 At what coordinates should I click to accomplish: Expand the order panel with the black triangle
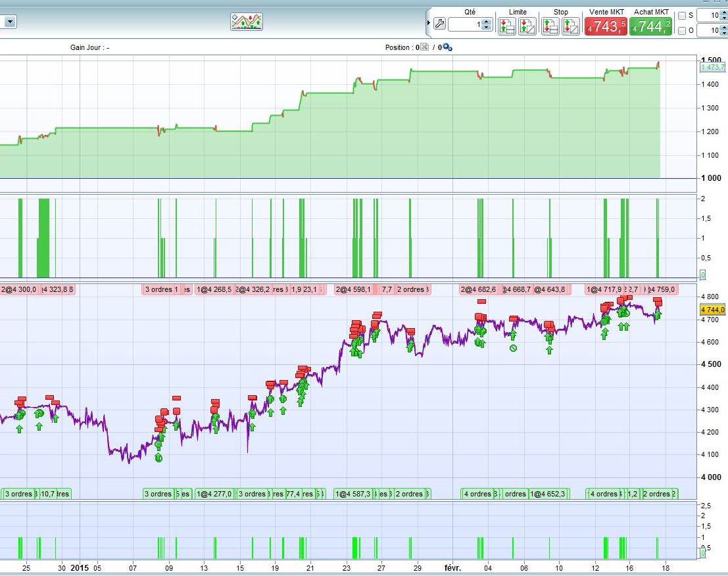tap(429, 23)
